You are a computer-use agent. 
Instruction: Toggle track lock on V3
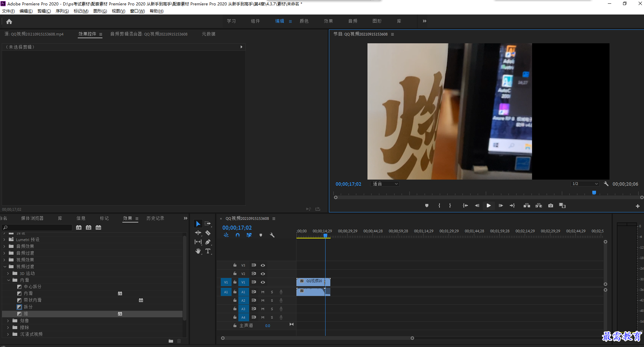235,265
